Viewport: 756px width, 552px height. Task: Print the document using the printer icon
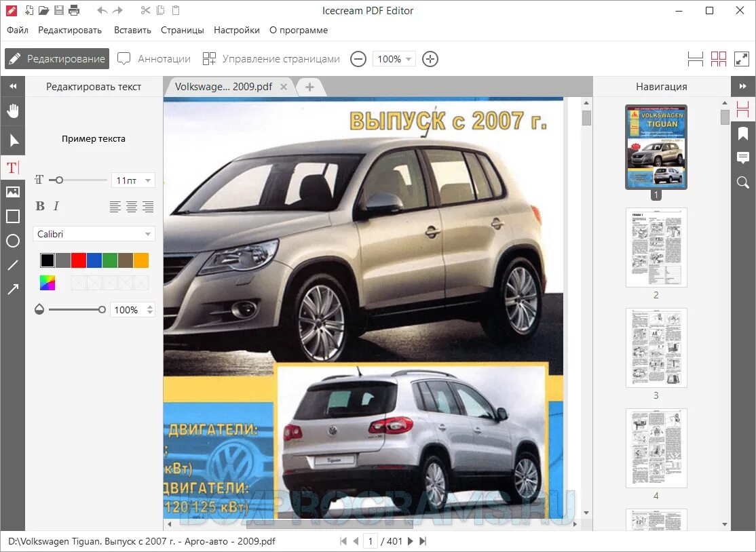(x=74, y=10)
